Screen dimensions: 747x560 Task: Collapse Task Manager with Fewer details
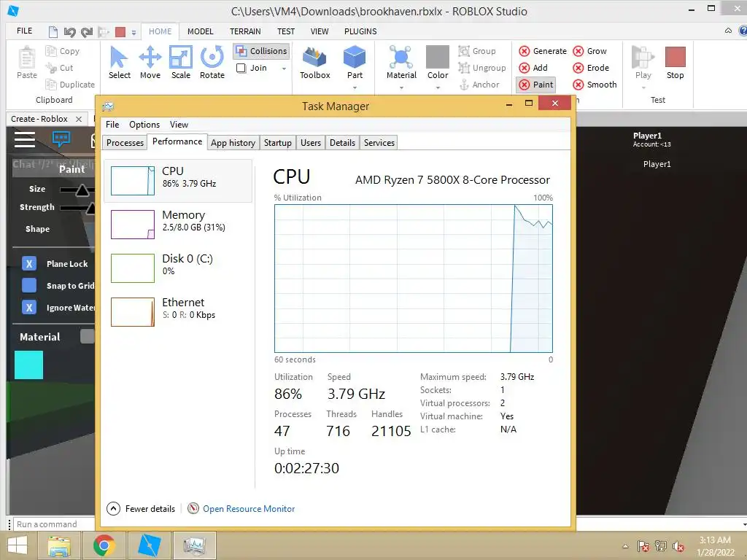(141, 508)
